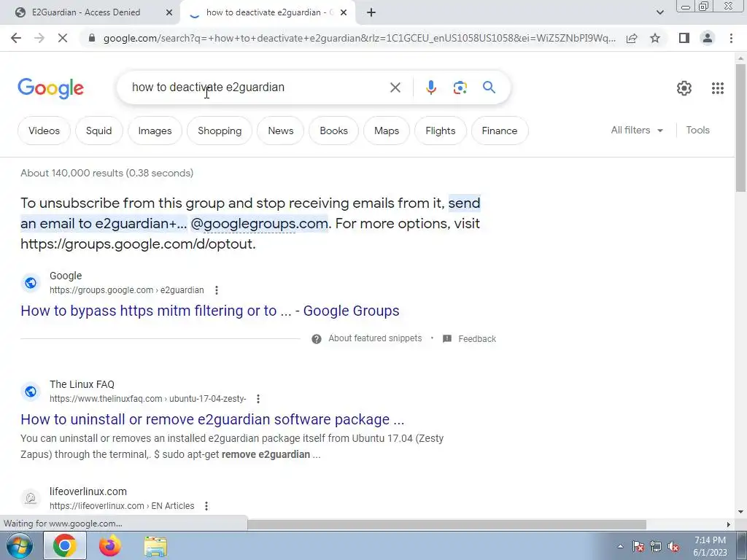Click the Chrome taskbar icon
Image resolution: width=747 pixels, height=560 pixels.
click(x=65, y=545)
